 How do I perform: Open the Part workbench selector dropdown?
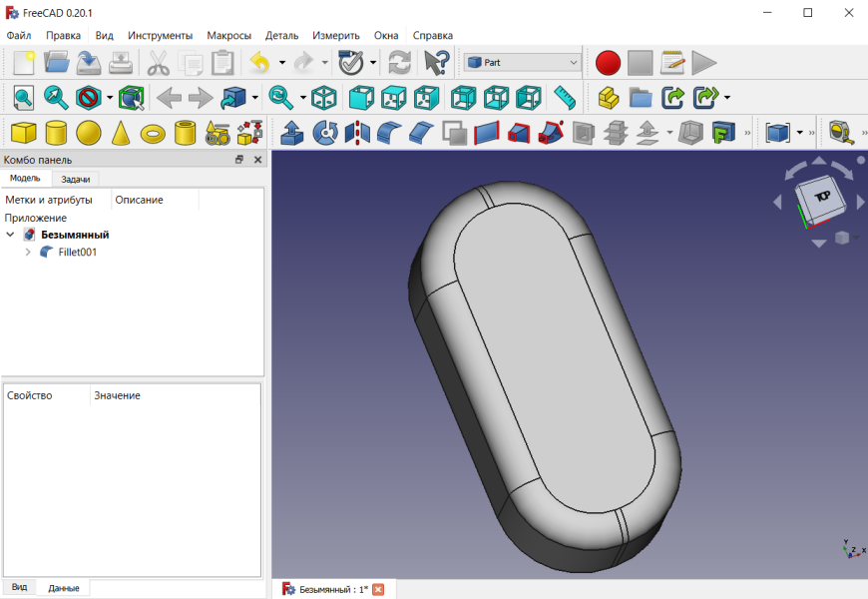tap(522, 63)
